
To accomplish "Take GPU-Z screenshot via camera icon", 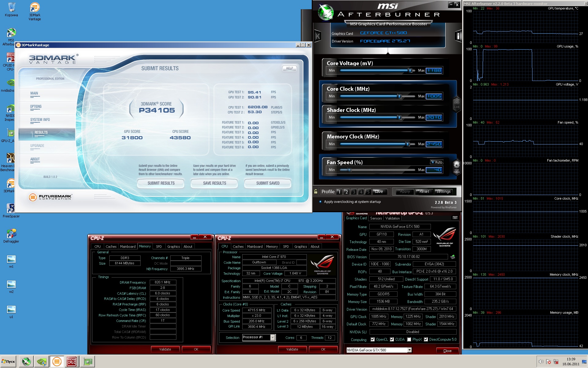I will (x=455, y=218).
